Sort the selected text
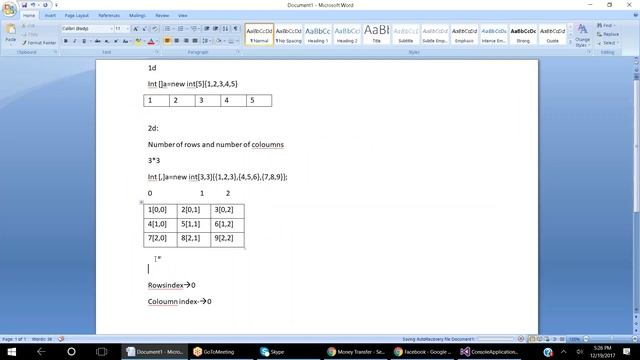Screen dimensions: 640x360 pyautogui.click(x=226, y=29)
